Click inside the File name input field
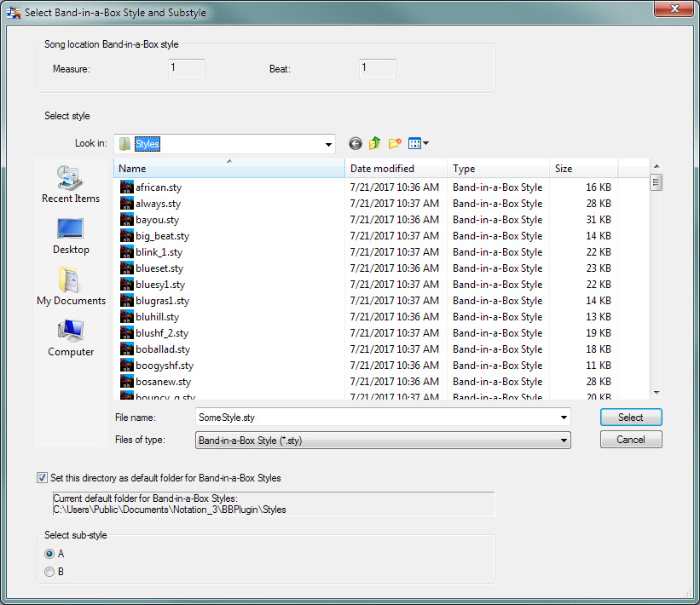The width and height of the screenshot is (700, 605). pyautogui.click(x=341, y=418)
